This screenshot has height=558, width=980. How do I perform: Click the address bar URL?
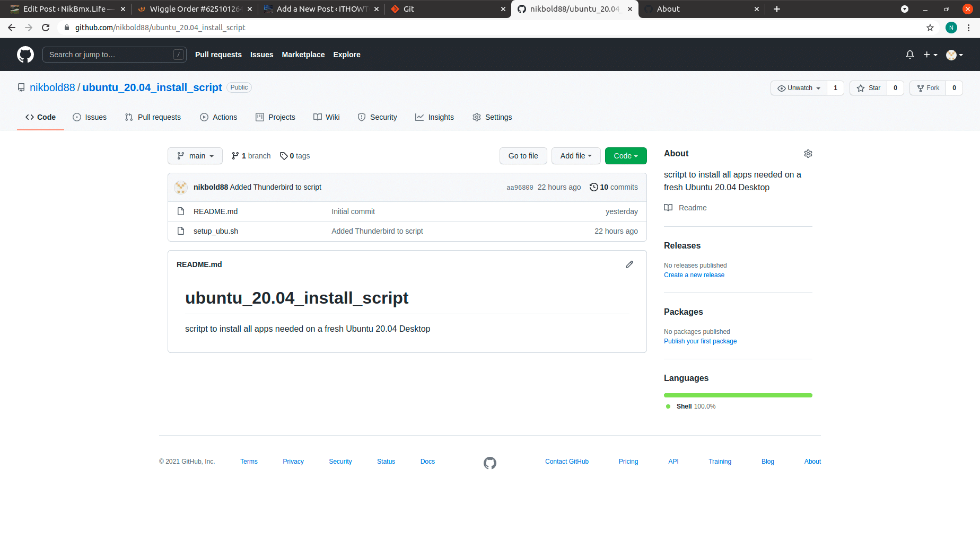pos(160,28)
